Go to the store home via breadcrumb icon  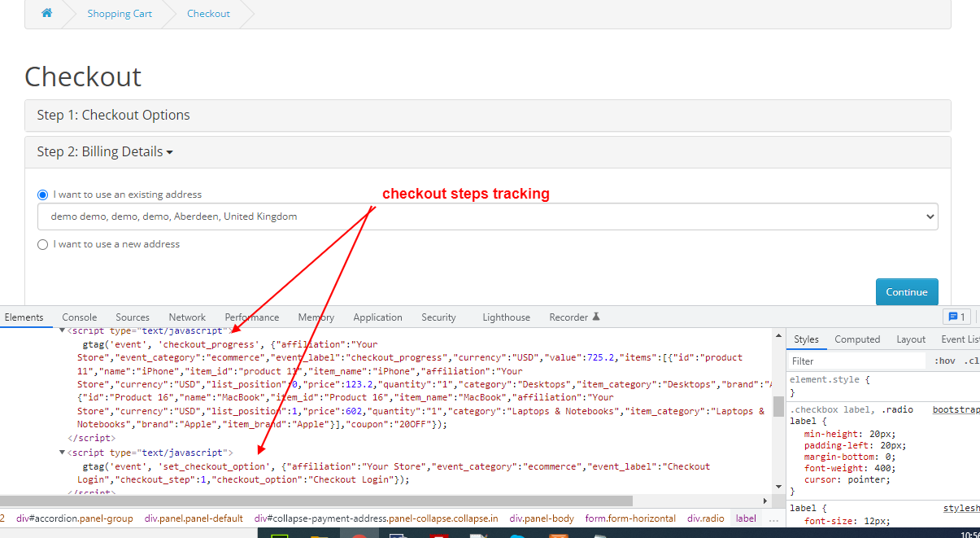tap(46, 14)
